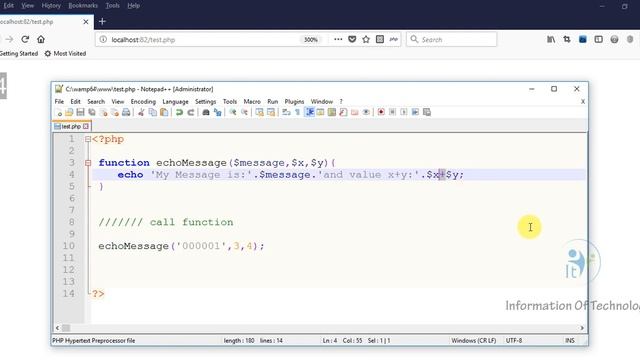
Task: Click the Open file toolbar icon
Action: (x=69, y=112)
